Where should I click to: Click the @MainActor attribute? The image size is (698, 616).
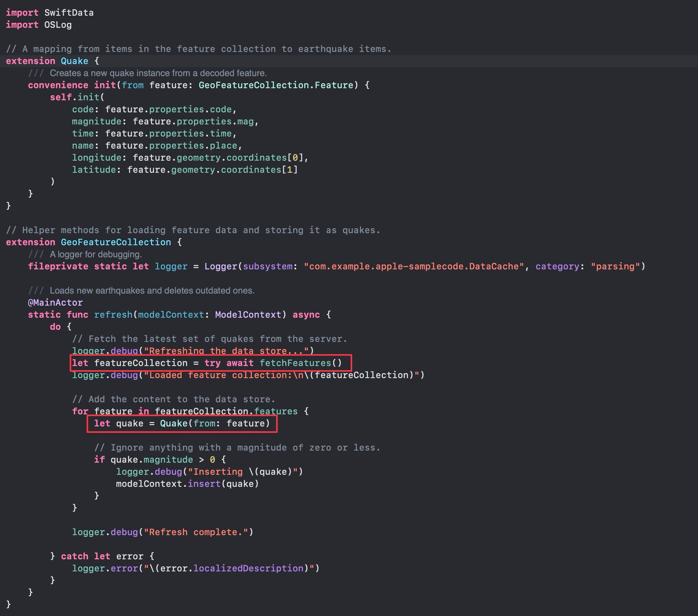55,302
